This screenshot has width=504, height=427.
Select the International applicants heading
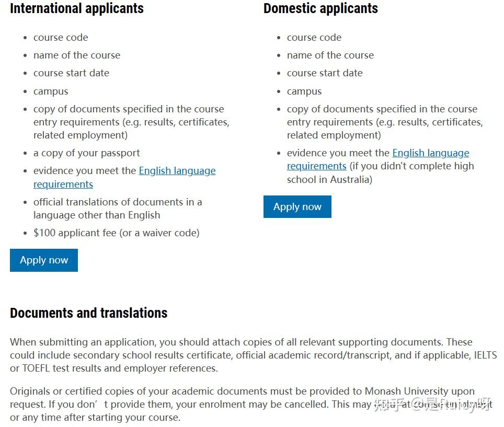[x=77, y=8]
